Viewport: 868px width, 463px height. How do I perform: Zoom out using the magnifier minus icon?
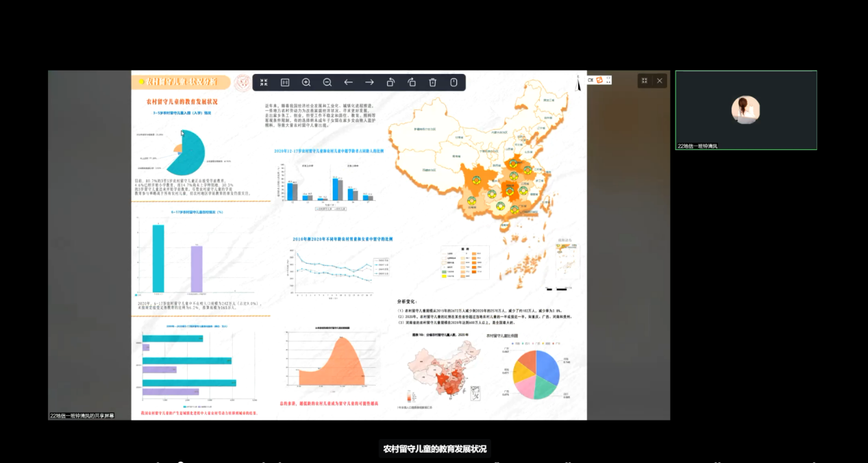[x=327, y=82]
